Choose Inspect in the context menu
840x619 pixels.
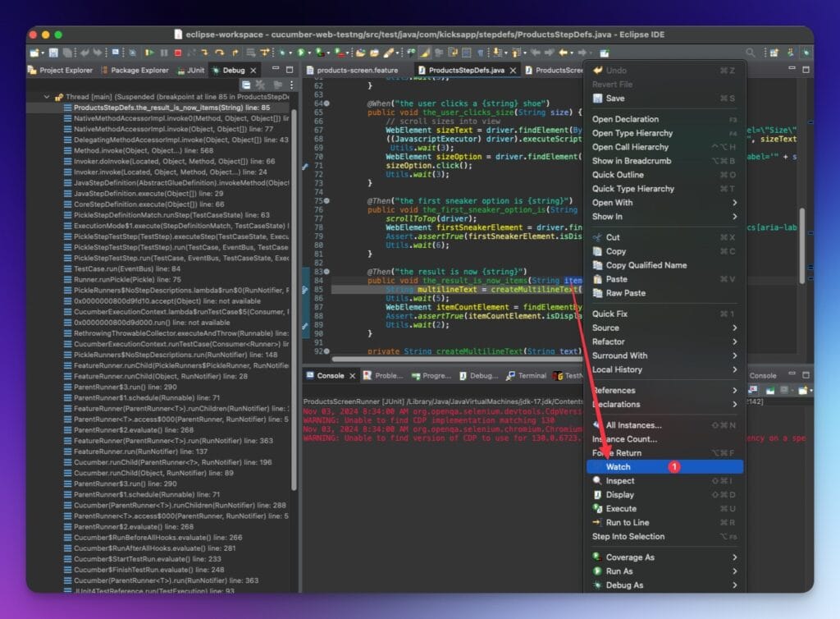coord(664,481)
